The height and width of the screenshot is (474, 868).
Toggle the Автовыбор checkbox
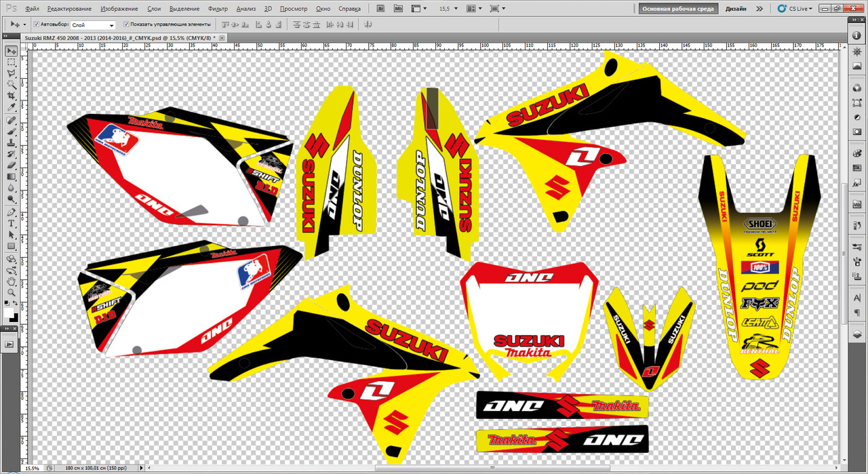tap(36, 24)
